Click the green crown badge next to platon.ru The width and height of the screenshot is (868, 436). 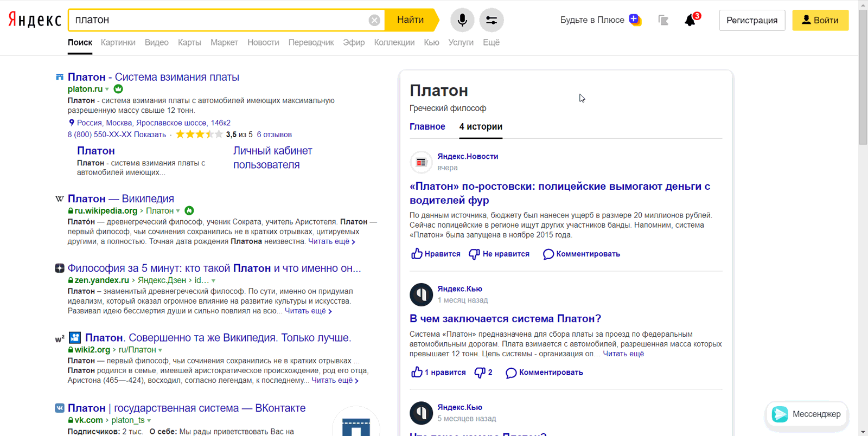click(x=118, y=89)
